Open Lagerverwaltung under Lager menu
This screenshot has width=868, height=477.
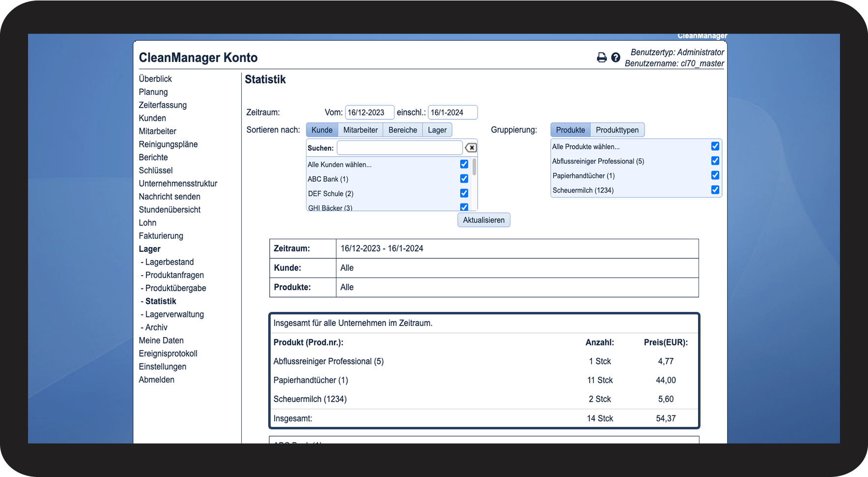coord(174,314)
